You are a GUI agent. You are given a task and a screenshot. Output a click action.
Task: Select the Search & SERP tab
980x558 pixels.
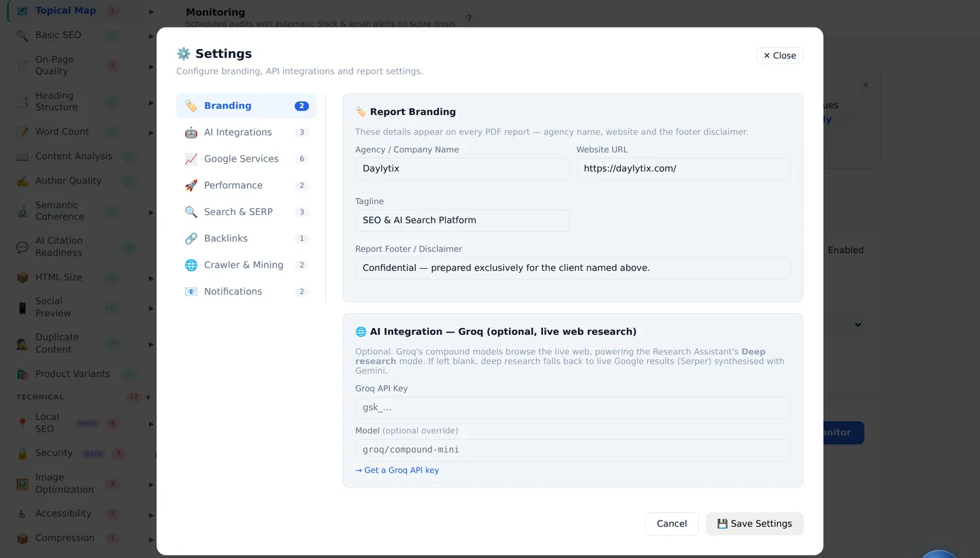coord(246,212)
